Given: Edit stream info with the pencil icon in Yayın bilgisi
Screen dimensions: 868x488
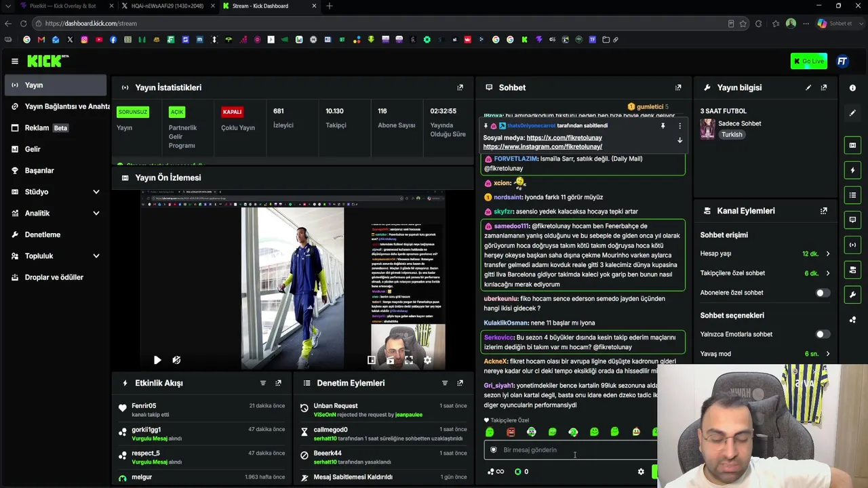Looking at the screenshot, I should click(808, 87).
